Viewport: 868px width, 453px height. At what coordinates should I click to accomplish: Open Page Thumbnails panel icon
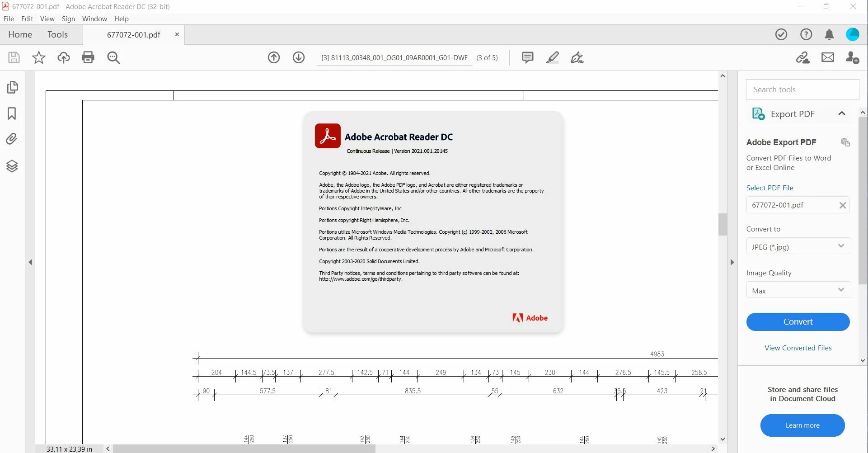pyautogui.click(x=13, y=87)
